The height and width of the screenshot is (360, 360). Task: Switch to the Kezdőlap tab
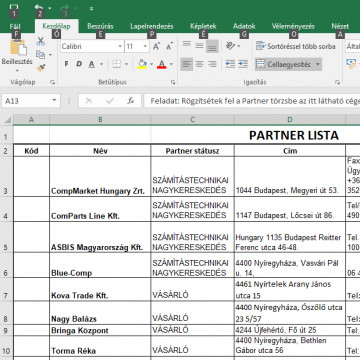click(x=56, y=26)
